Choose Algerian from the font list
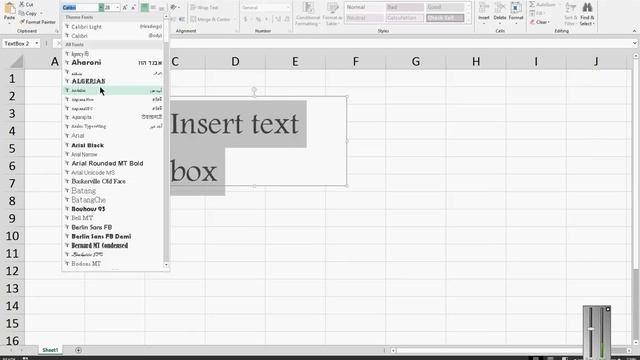This screenshot has height=360, width=640. pos(113,81)
